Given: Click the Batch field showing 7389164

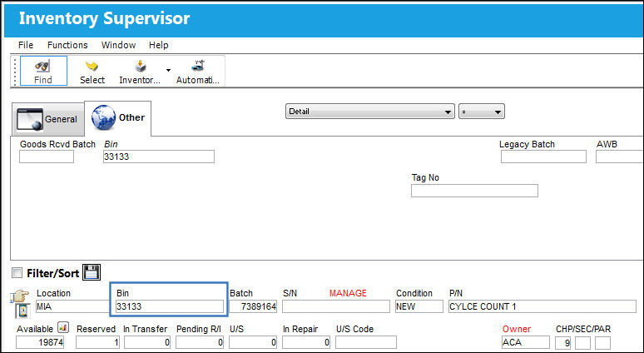Looking at the screenshot, I should coord(253,306).
